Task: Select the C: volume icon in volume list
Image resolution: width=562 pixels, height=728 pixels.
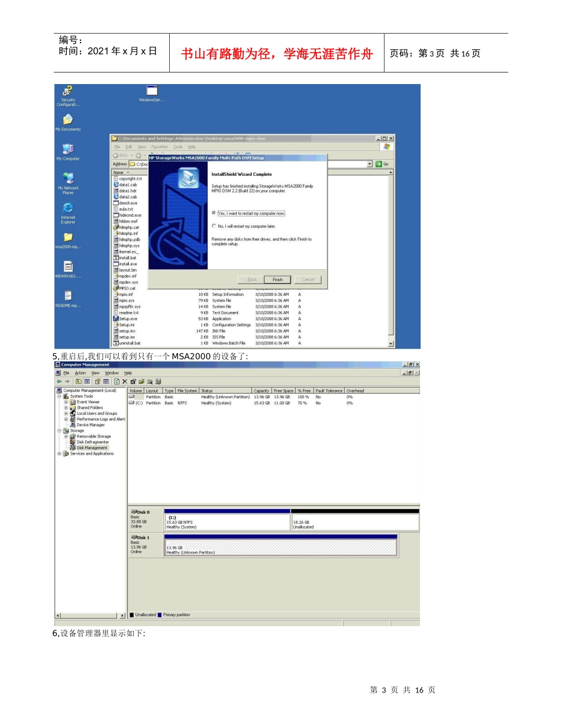Action: [x=131, y=402]
